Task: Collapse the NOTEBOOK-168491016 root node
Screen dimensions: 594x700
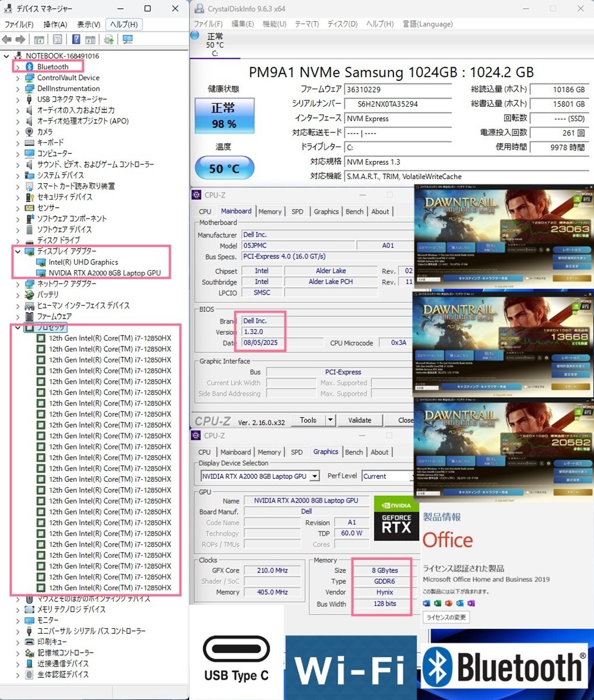Action: click(6, 56)
